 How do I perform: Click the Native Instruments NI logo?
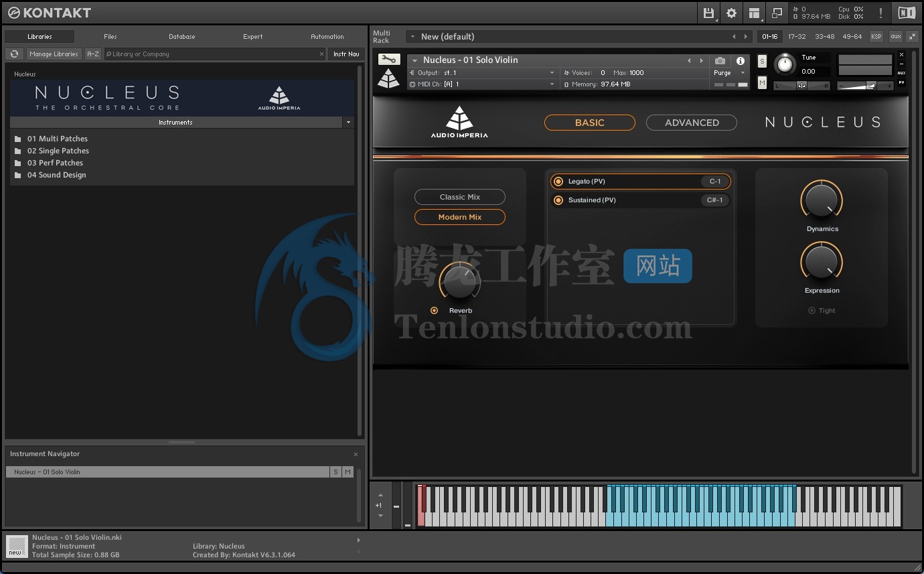(907, 13)
